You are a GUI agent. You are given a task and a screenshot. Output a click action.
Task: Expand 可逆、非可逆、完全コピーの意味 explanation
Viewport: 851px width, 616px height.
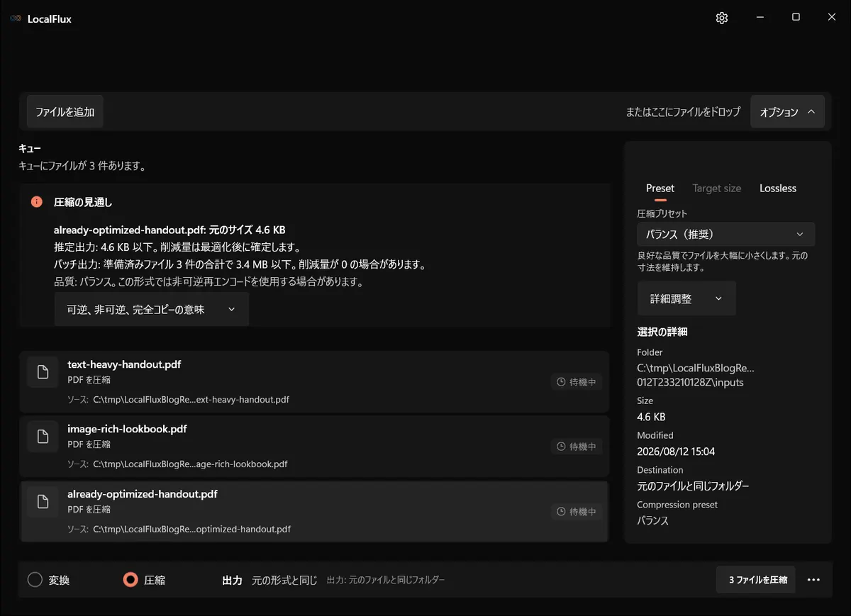pos(152,310)
